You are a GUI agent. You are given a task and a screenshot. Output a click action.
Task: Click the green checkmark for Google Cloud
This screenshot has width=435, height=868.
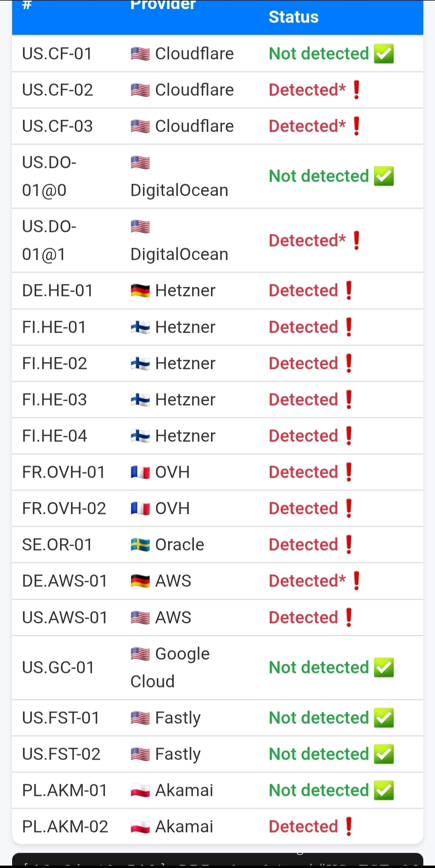tap(383, 667)
